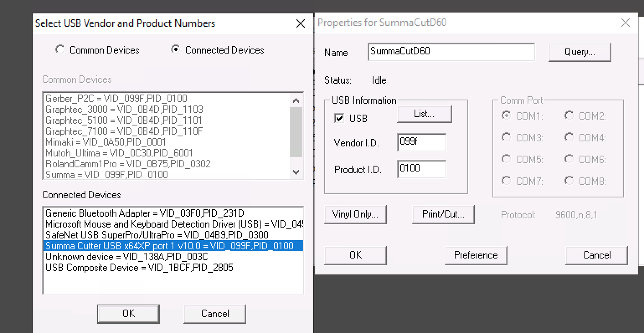This screenshot has height=333, width=644.
Task: Click the Preference button
Action: [476, 256]
